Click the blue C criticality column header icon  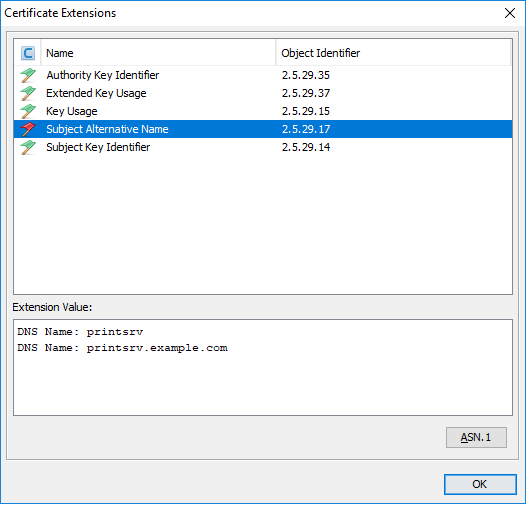(x=28, y=53)
